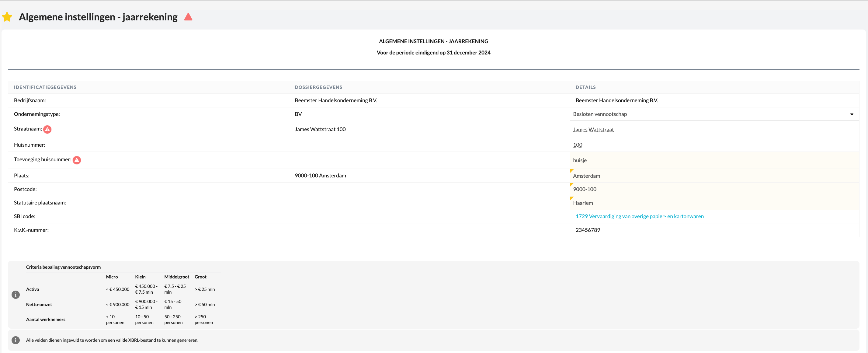
Task: Click the James Wattstraat street name field
Action: [x=593, y=130]
